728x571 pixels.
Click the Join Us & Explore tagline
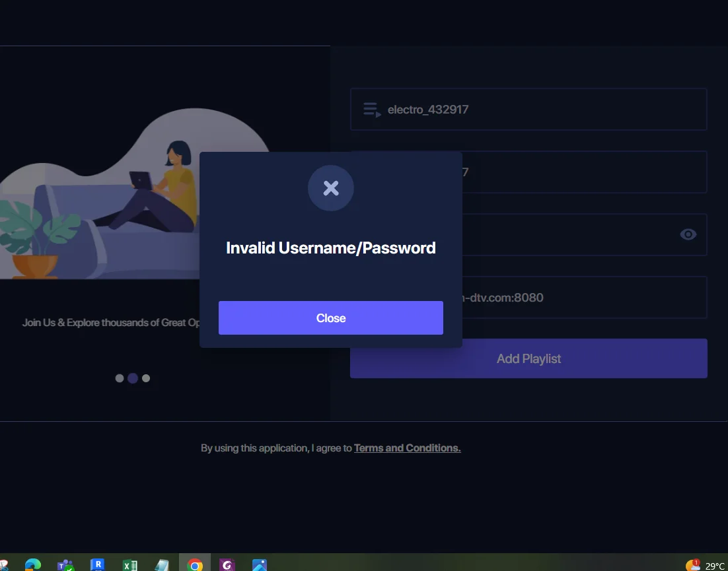point(111,322)
